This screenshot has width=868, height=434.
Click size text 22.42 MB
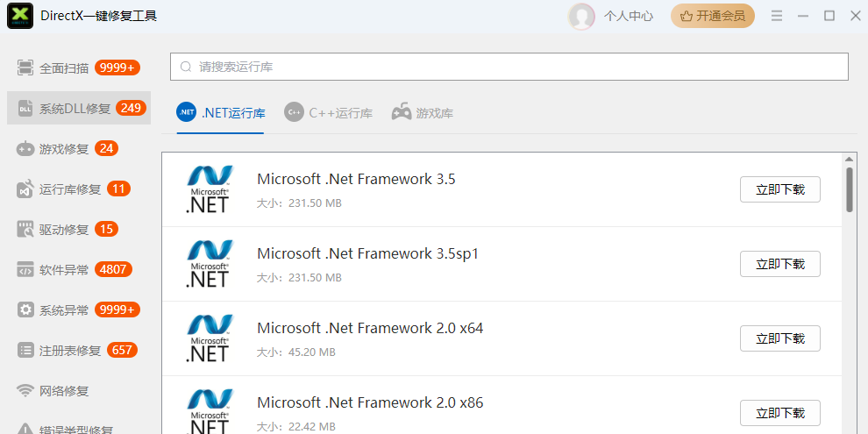pyautogui.click(x=311, y=426)
